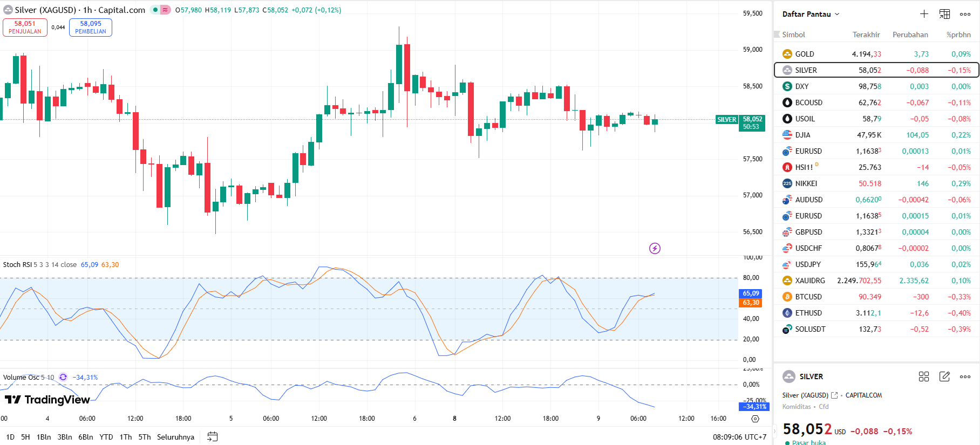Open the UTC+7 timezone selector
Viewport: 980px width, 445px height.
[739, 437]
